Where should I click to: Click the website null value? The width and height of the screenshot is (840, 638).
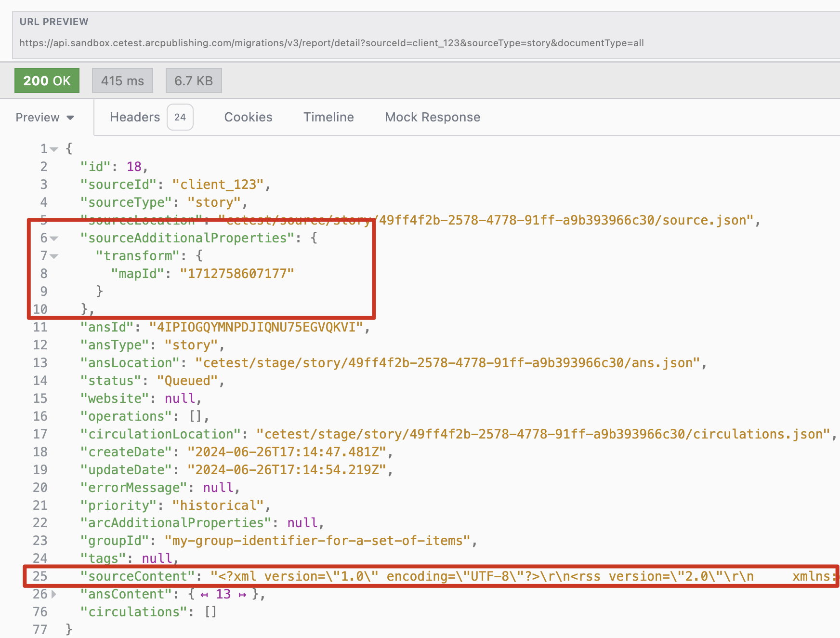pos(180,399)
